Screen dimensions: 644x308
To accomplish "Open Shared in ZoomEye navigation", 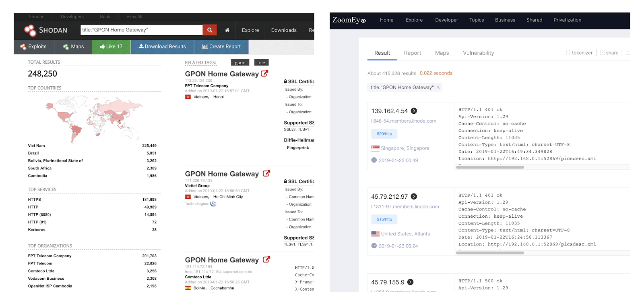I will tap(534, 20).
